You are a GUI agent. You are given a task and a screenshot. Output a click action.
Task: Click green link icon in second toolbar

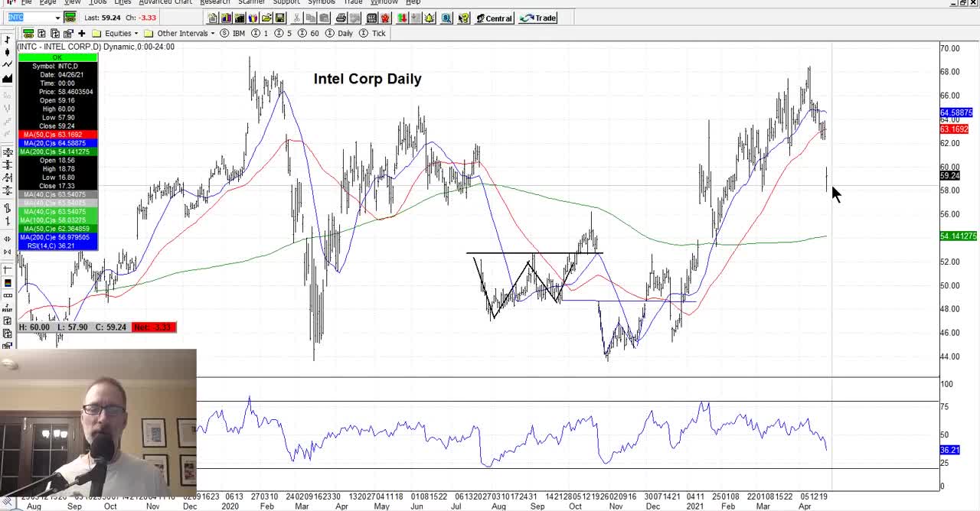pyautogui.click(x=28, y=34)
